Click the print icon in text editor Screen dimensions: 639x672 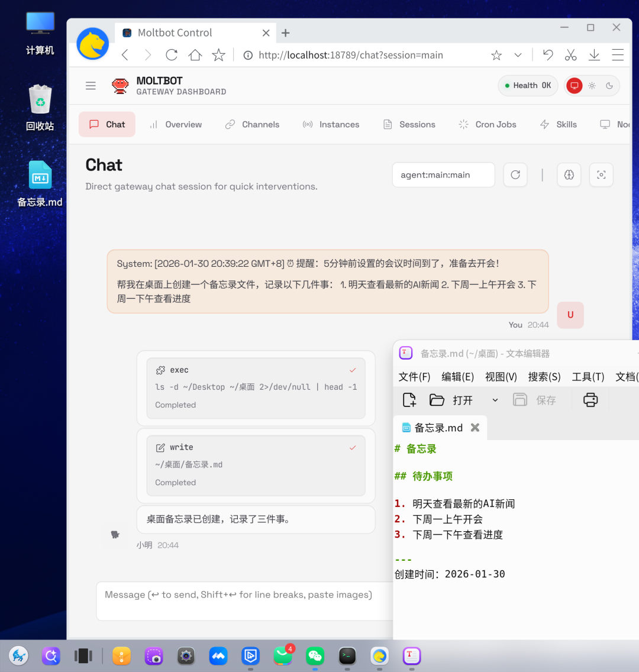pyautogui.click(x=590, y=400)
